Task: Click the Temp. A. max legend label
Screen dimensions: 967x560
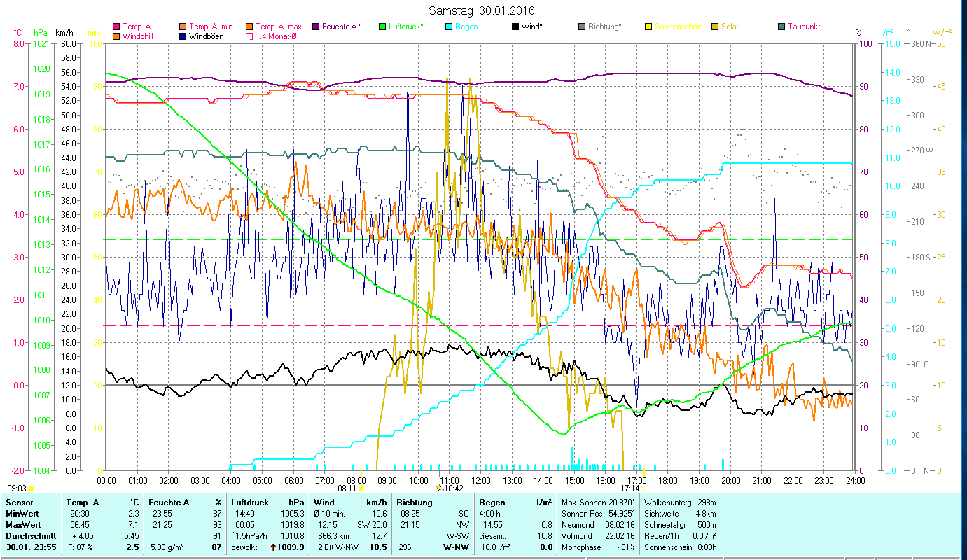Action: coord(278,27)
